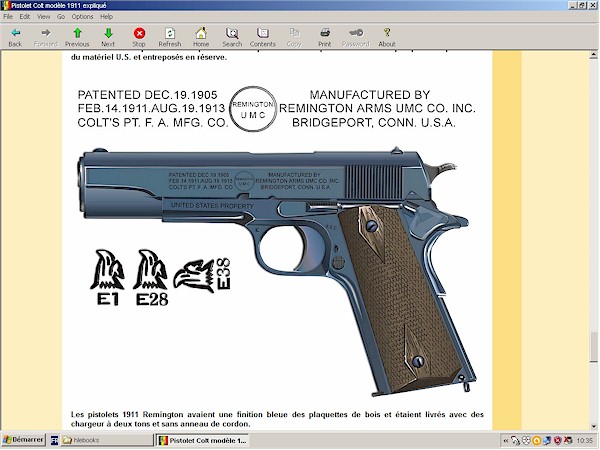Open the About dialog
Image resolution: width=600 pixels, height=450 pixels.
387,37
